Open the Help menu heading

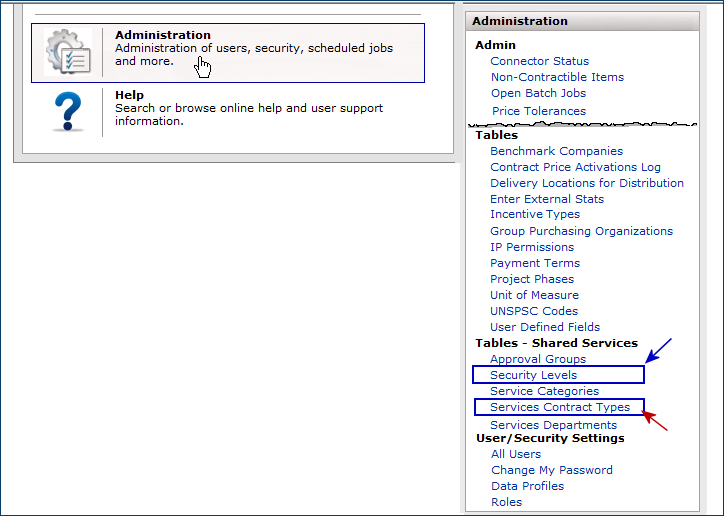129,95
